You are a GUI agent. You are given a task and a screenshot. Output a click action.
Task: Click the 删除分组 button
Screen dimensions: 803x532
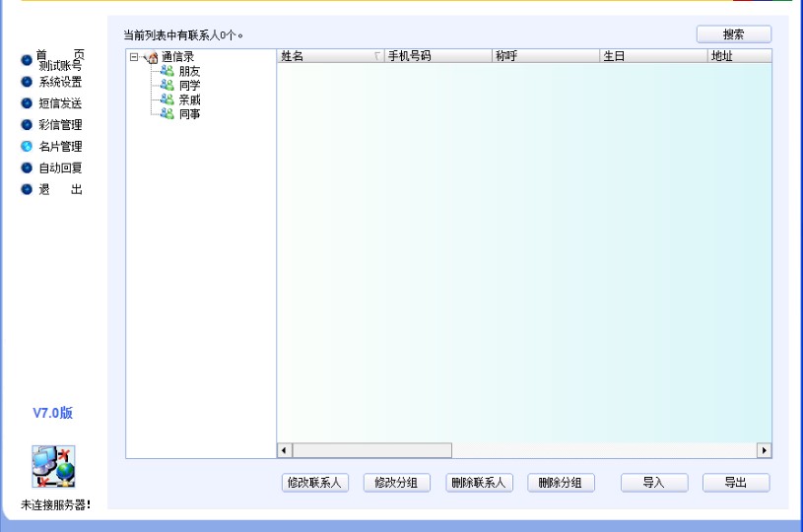click(x=562, y=483)
